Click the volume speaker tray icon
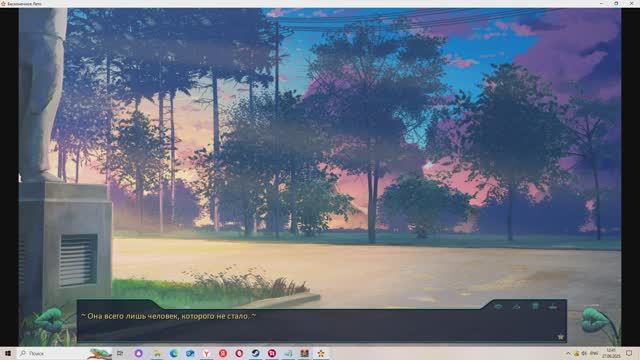640x360 pixels. [x=584, y=353]
